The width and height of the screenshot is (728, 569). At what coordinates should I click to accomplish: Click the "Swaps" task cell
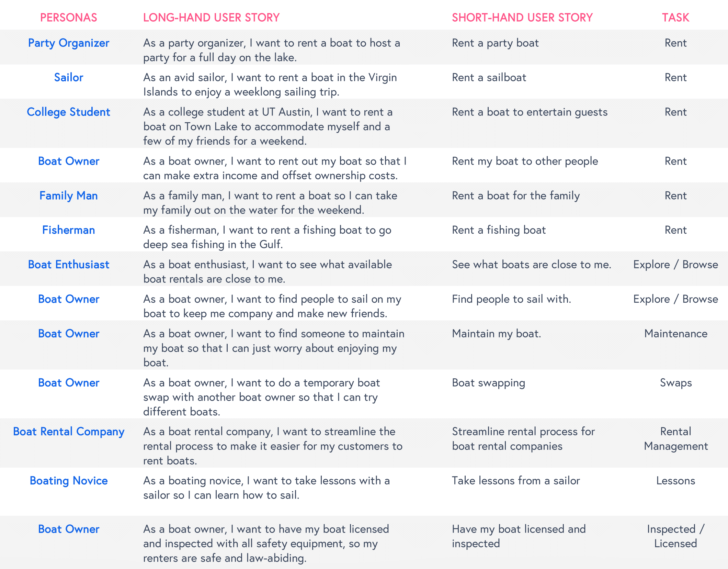(675, 383)
